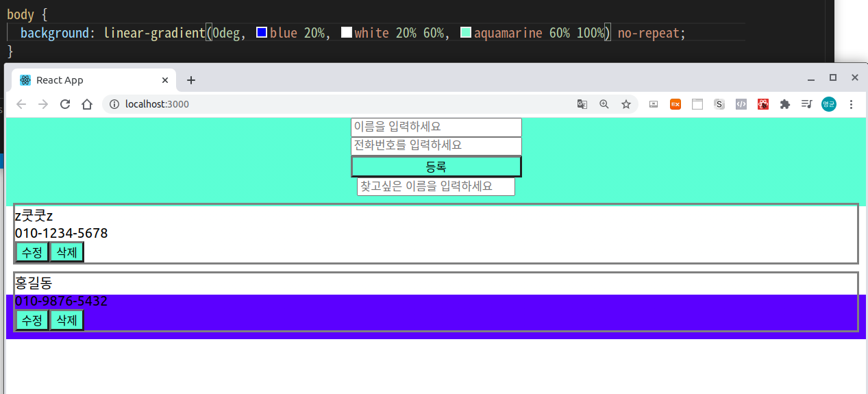
Task: Close the Chrome window
Action: click(x=855, y=78)
